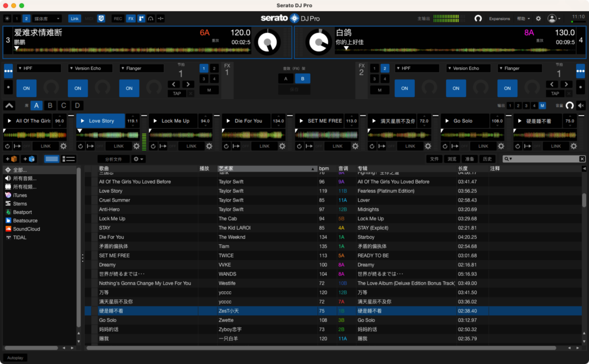This screenshot has height=364, width=589.
Task: Play the Lock Me Up sampler slot
Action: pos(155,121)
